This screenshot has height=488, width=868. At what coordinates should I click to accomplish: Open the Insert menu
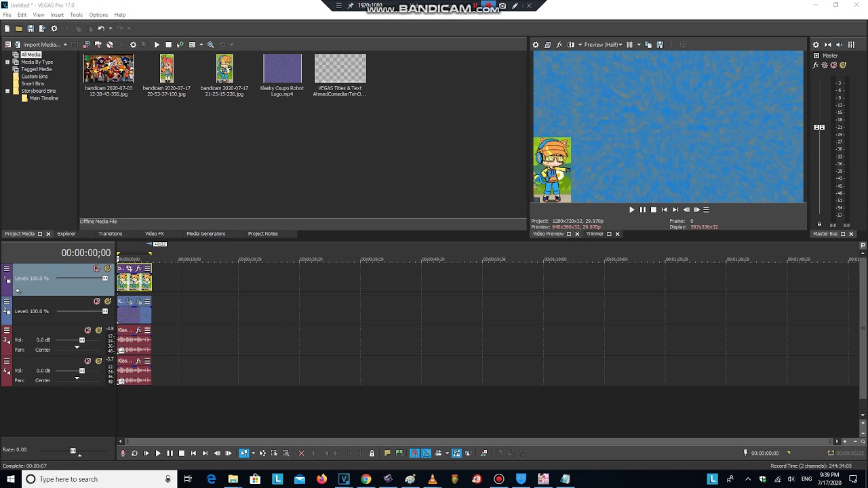click(x=57, y=15)
